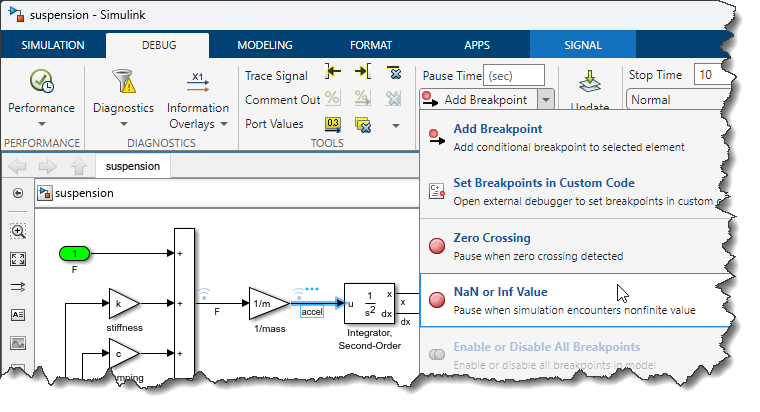Select the Zero Crossing breakpoint option
The height and width of the screenshot is (412, 760).
pos(491,238)
